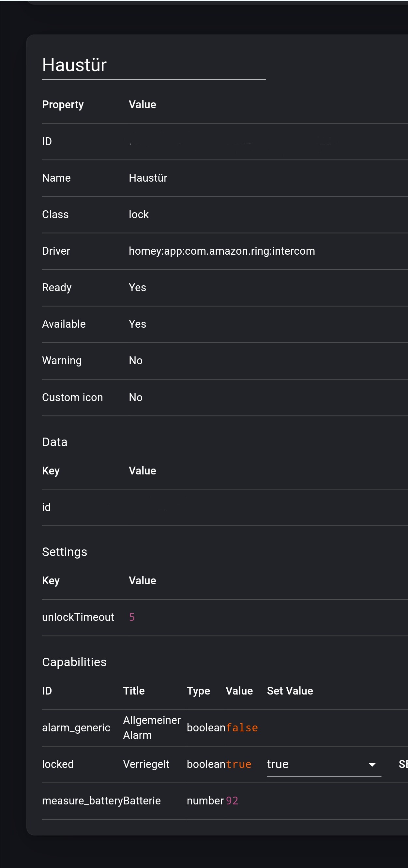408x868 pixels.
Task: Click the Verriegelt capability title
Action: 146,764
